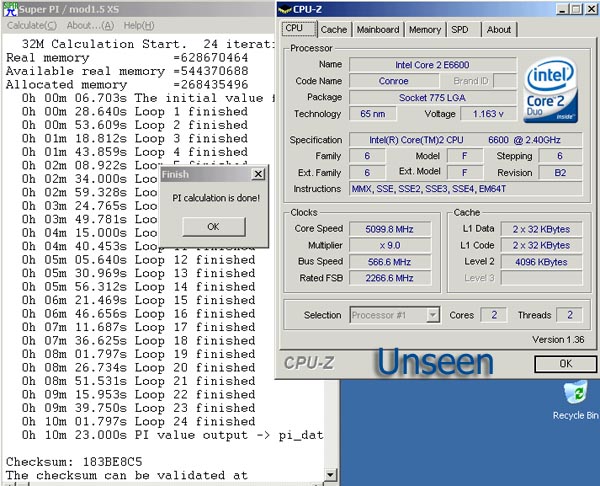Image resolution: width=600 pixels, height=486 pixels.
Task: Click the Intel Core 2 Duo logo
Action: point(551,91)
